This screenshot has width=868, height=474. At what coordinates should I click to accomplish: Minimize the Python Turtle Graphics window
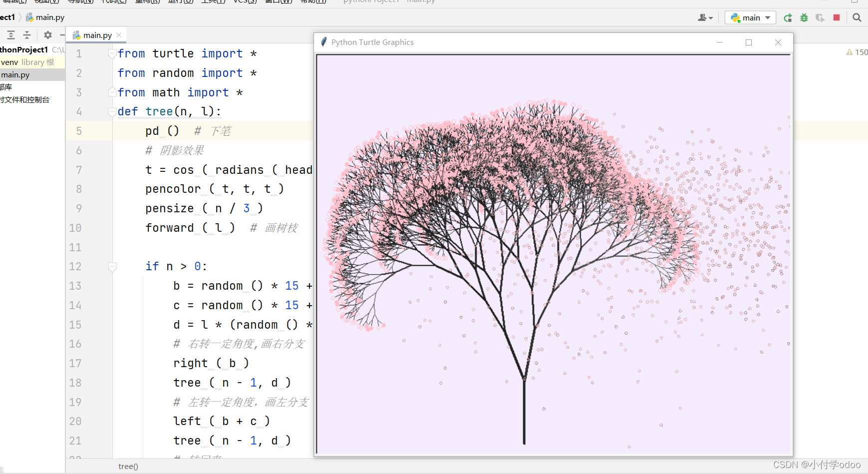[720, 42]
